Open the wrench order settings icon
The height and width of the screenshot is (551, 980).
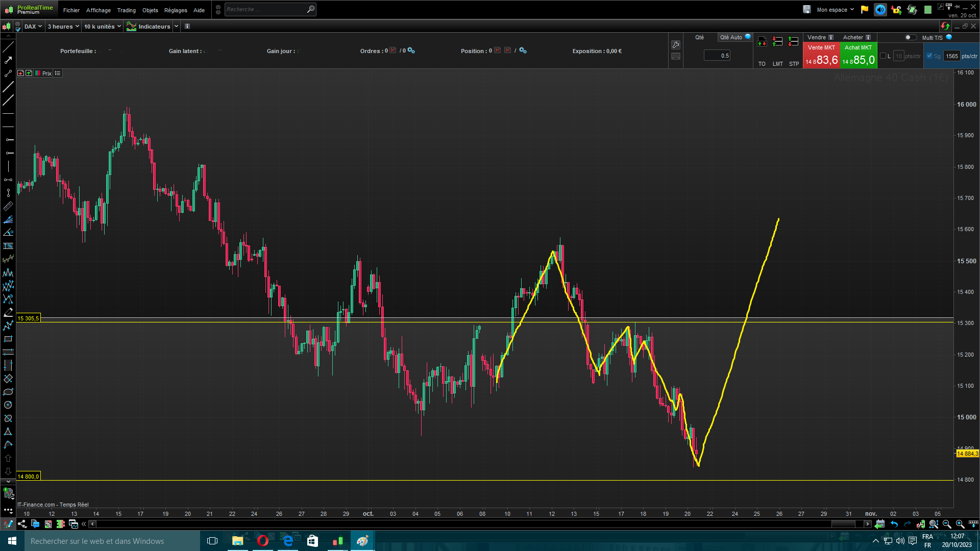676,45
